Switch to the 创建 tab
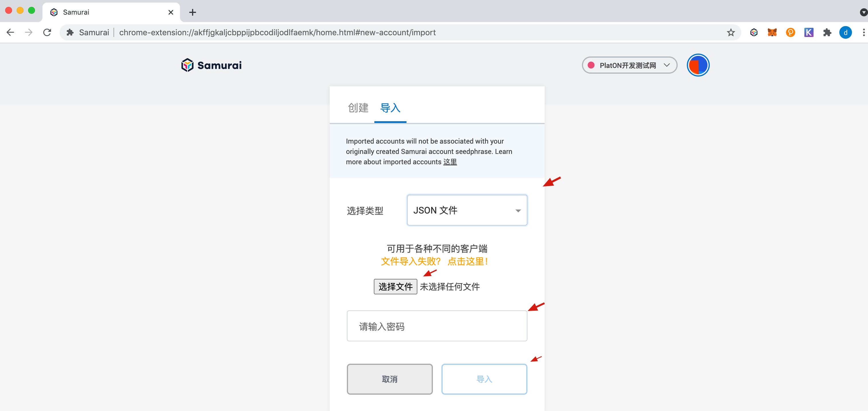The width and height of the screenshot is (868, 411). tap(358, 108)
